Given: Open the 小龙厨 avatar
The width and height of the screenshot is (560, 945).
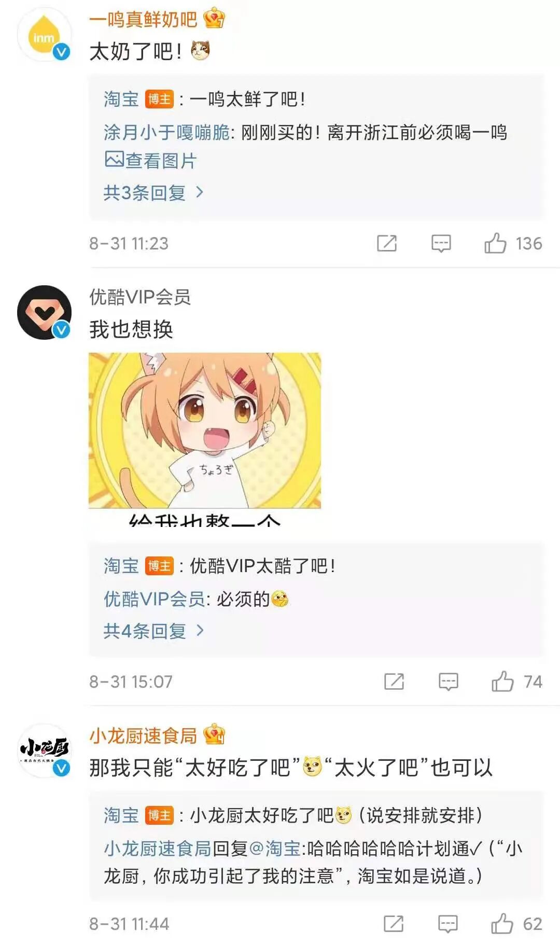Looking at the screenshot, I should pos(45,751).
